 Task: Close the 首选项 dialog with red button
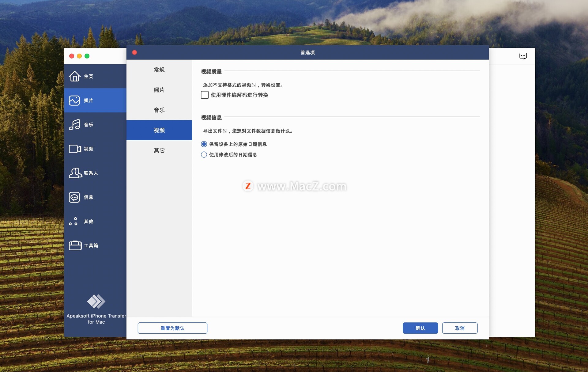[134, 52]
